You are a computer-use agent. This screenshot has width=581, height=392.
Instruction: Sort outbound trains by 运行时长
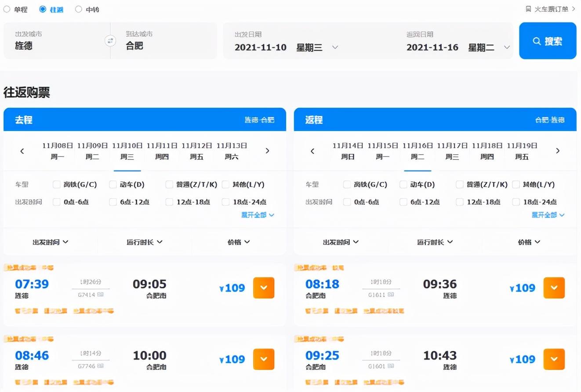145,242
